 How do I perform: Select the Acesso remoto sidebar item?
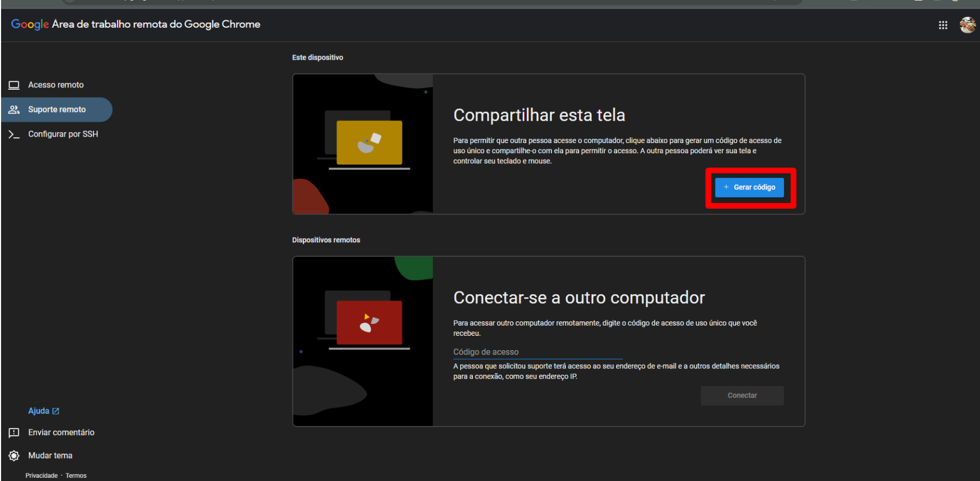[x=56, y=85]
